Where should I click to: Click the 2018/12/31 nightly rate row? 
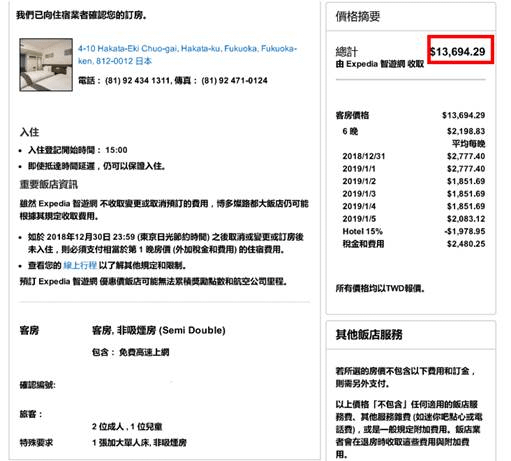[413, 156]
